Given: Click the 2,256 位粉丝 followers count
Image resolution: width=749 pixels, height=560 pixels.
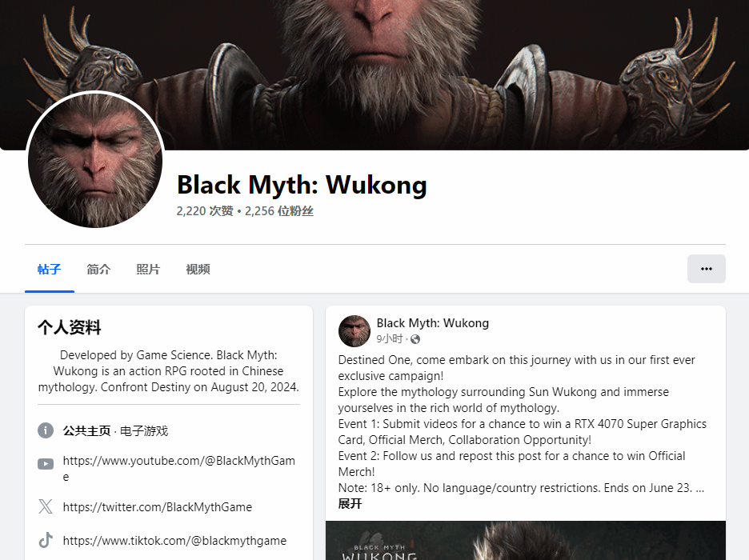Looking at the screenshot, I should 279,211.
